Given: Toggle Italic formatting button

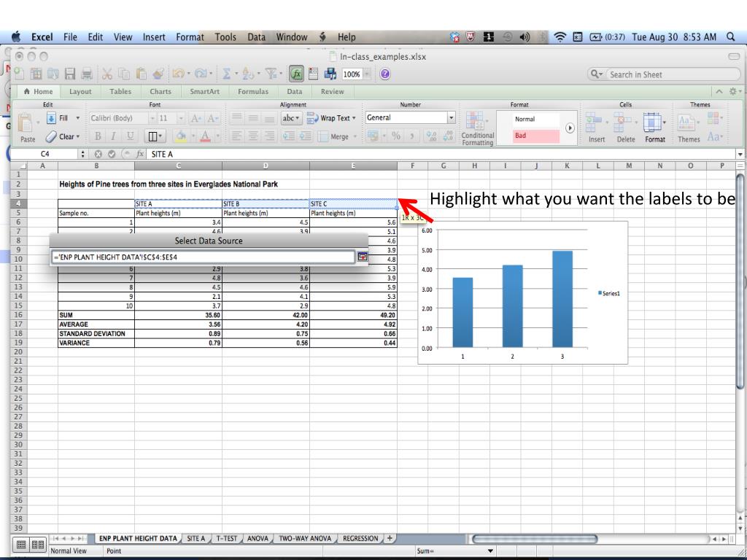Looking at the screenshot, I should pos(113,136).
